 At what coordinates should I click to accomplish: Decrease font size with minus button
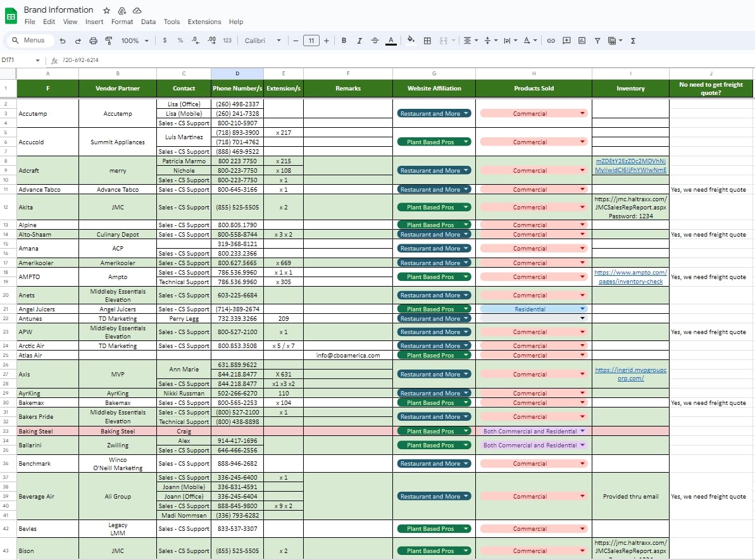tap(296, 41)
